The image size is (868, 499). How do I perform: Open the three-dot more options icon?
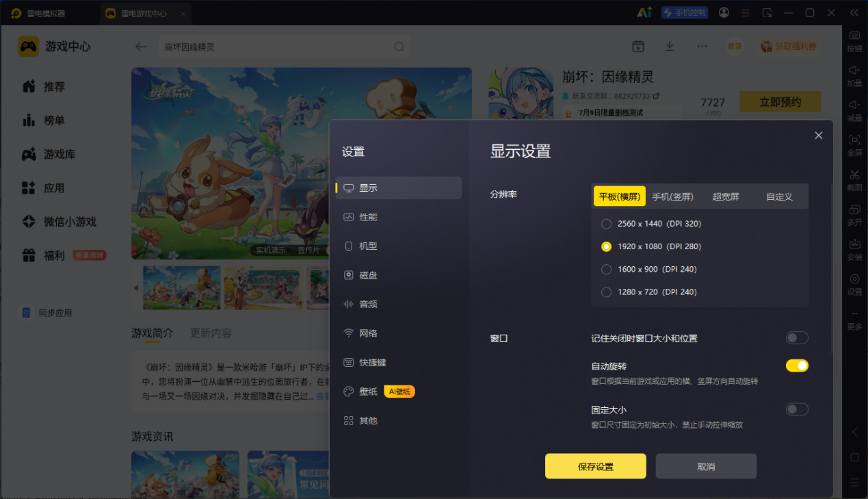[702, 46]
